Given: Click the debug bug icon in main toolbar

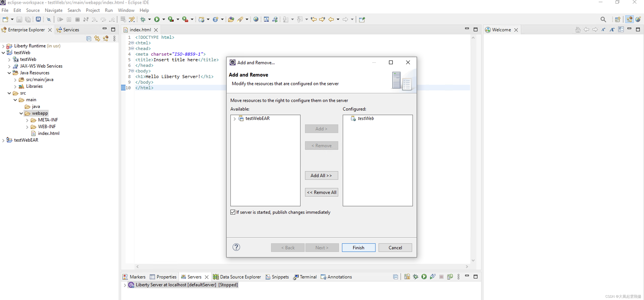Looking at the screenshot, I should [x=143, y=19].
